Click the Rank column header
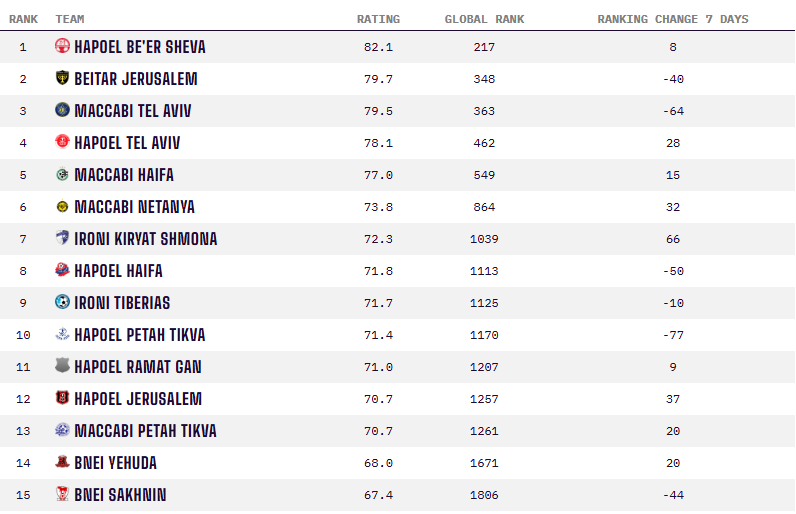This screenshot has width=796, height=514. pos(23,19)
